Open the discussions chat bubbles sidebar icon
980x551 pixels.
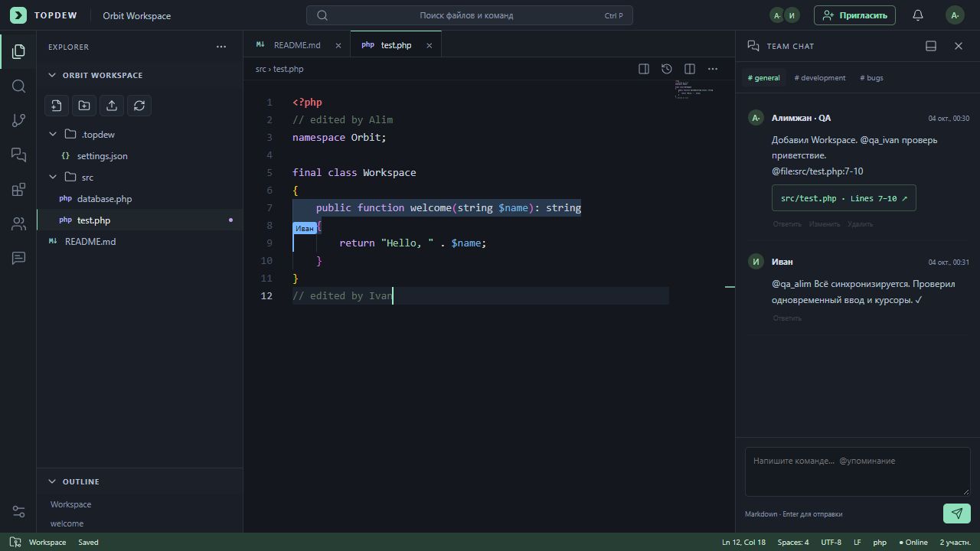(18, 155)
